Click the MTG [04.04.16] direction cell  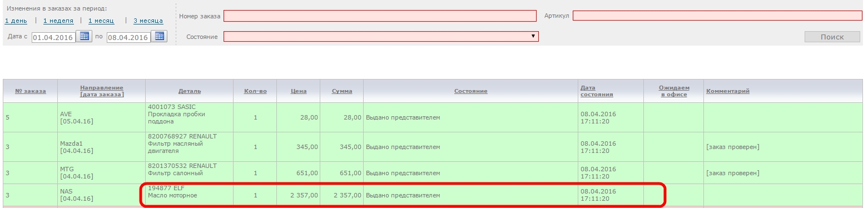pos(102,173)
